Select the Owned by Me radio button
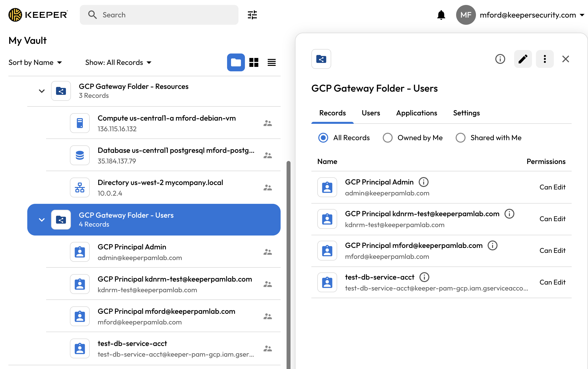Viewport: 588px width, 369px height. tap(387, 138)
